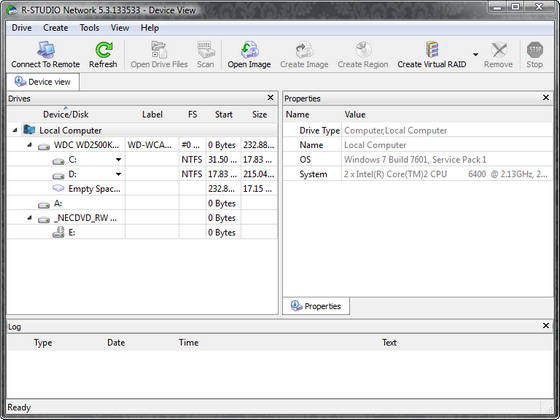Click the Open Drive Files icon

(159, 50)
